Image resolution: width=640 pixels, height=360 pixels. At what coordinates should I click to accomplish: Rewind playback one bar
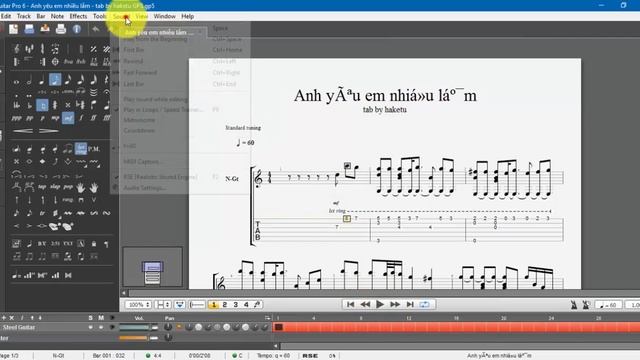365,304
